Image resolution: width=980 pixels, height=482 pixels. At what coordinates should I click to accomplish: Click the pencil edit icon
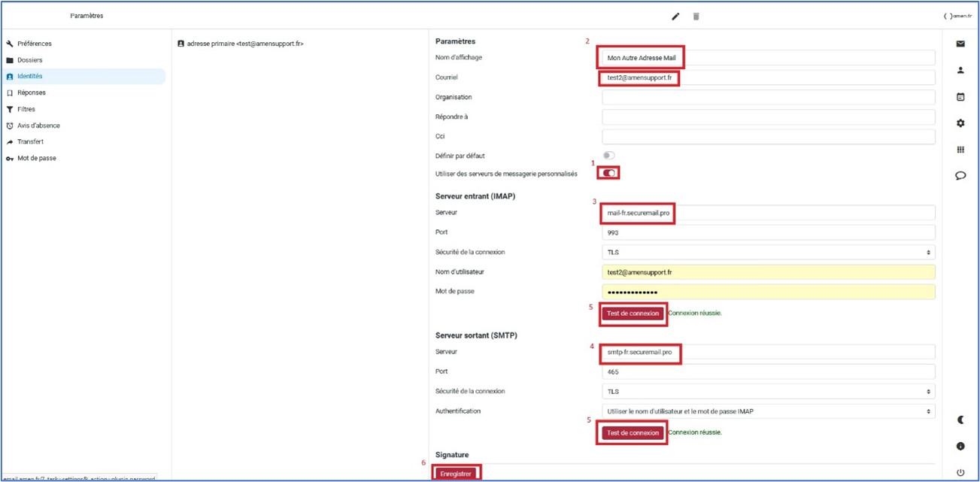675,17
